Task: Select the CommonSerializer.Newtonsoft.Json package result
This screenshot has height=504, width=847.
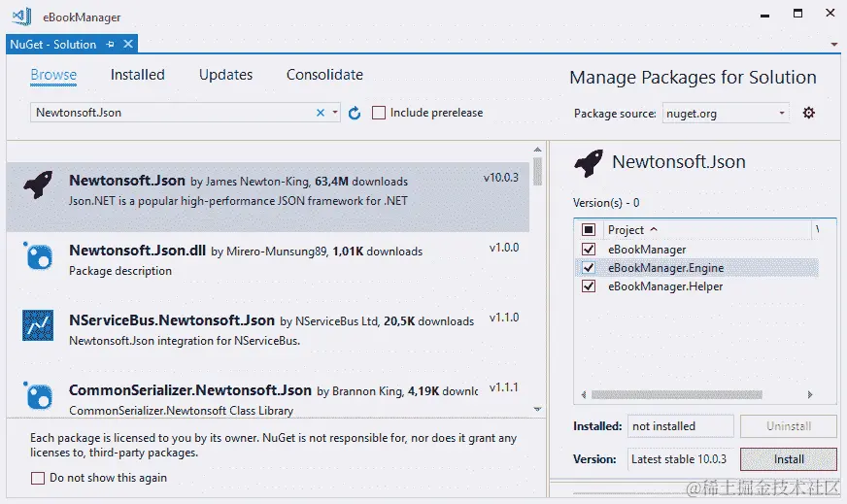Action: [268, 396]
